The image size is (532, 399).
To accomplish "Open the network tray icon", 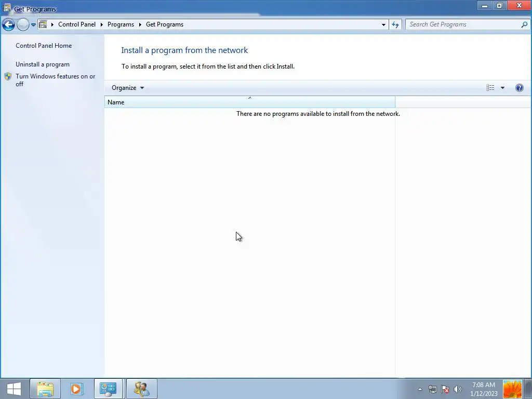I will coord(432,389).
